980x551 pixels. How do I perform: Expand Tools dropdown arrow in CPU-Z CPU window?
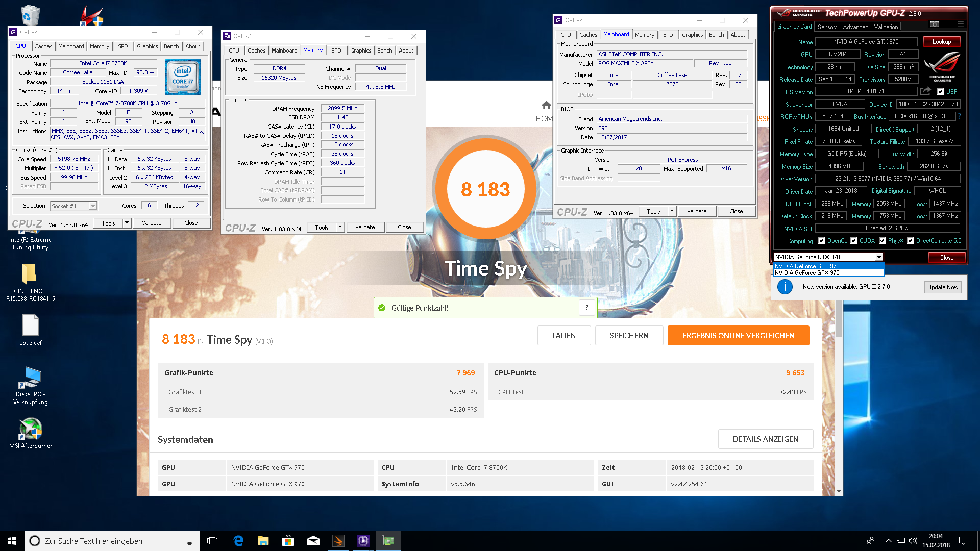pyautogui.click(x=127, y=223)
